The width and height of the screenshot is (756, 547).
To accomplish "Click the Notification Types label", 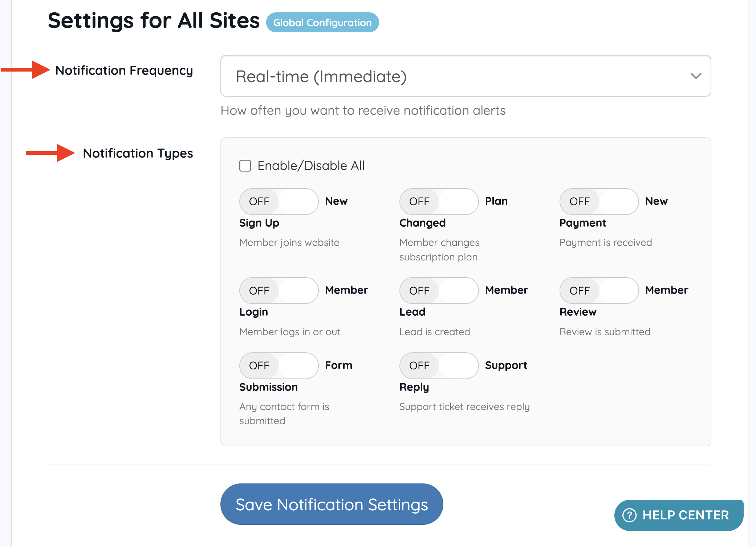I will [x=138, y=153].
